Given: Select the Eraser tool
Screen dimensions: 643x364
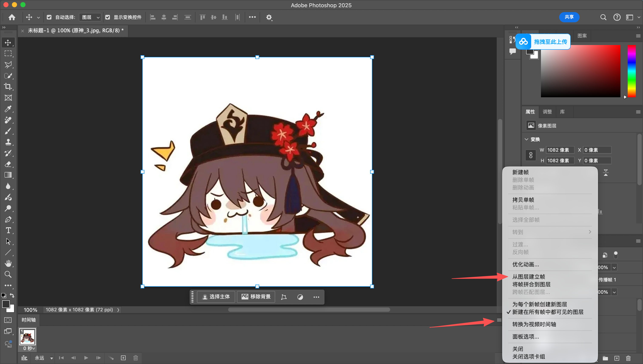Looking at the screenshot, I should click(8, 164).
